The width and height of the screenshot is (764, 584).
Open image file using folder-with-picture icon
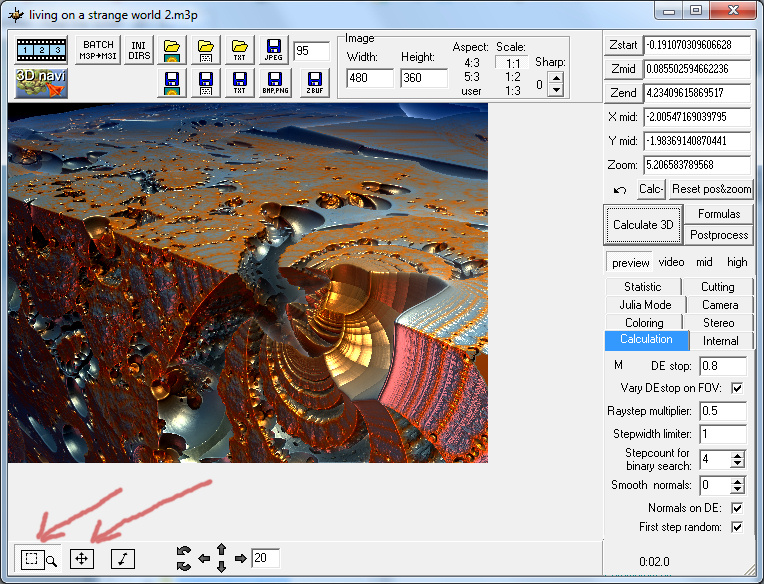[x=172, y=50]
